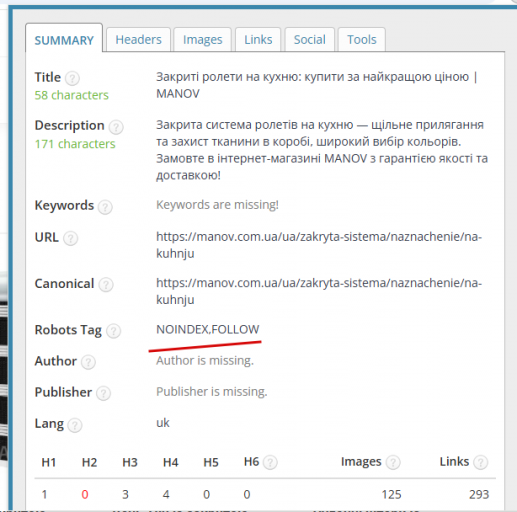Click the question mark icon next to Author

[x=88, y=362]
